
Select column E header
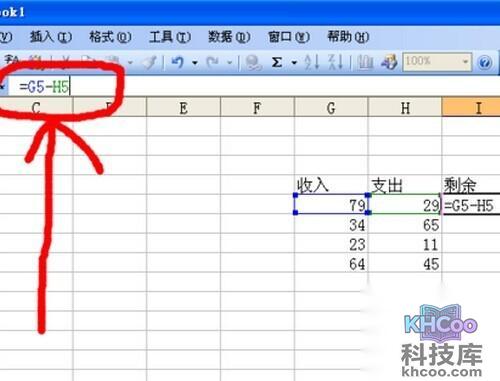tap(183, 108)
